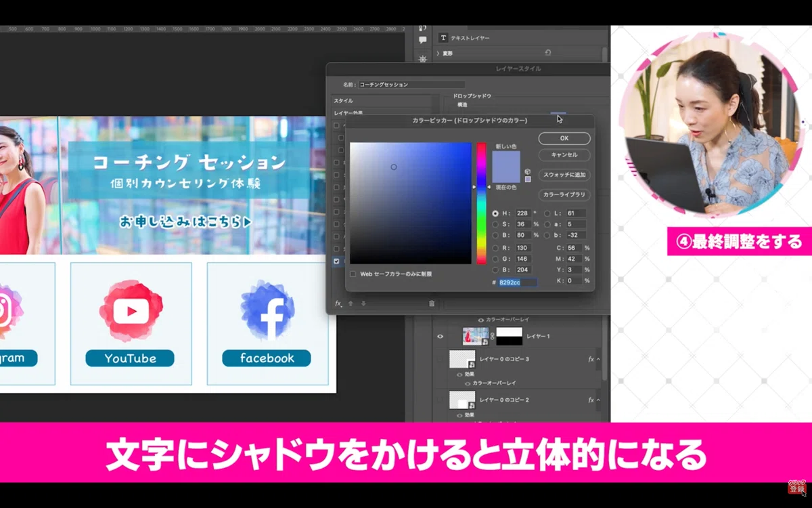The width and height of the screenshot is (812, 508).
Task: Click the L value field 61
Action: pos(576,213)
